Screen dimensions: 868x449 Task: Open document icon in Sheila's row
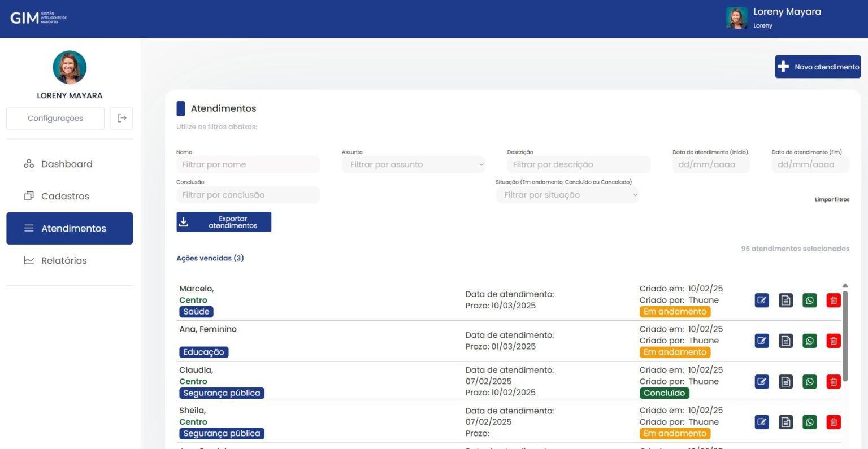(x=785, y=422)
